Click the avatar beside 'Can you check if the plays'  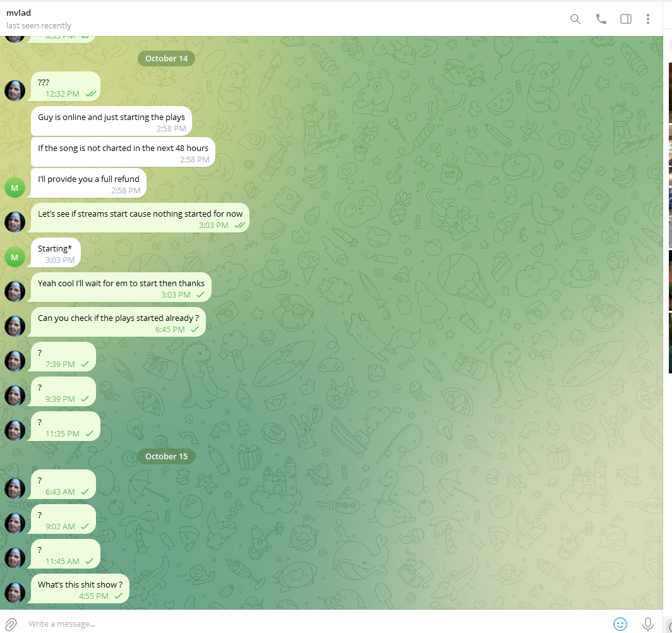pos(15,326)
